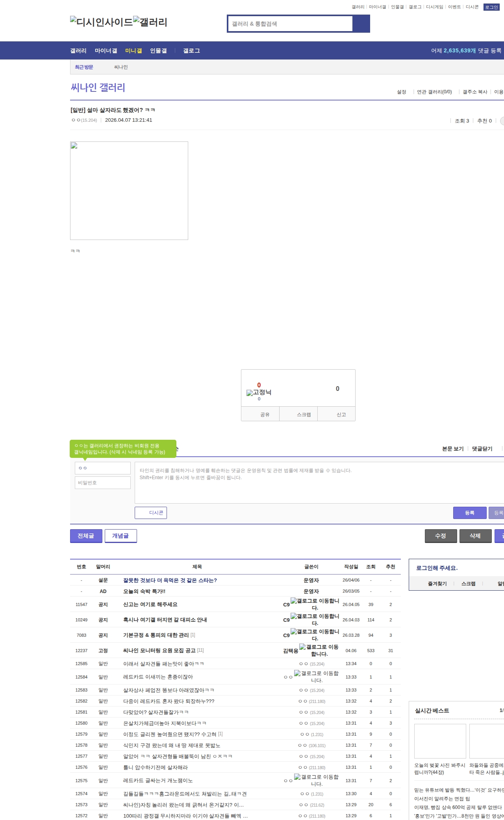Click 로그인해 주세요. in the sidebar

(x=437, y=568)
